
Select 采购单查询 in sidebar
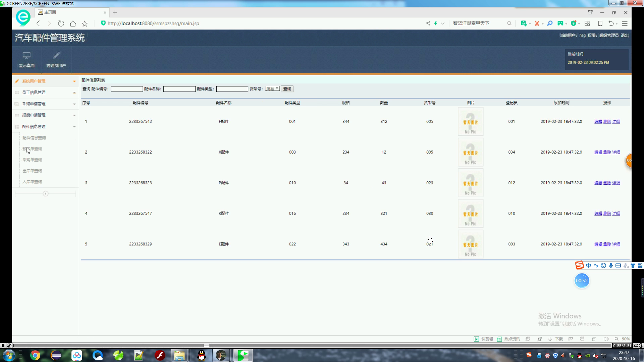point(32,160)
